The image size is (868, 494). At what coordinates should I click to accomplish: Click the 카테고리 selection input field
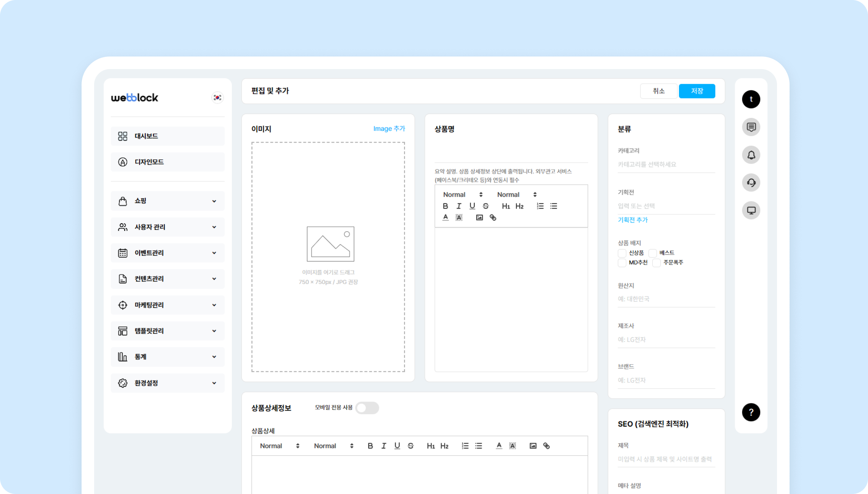pyautogui.click(x=666, y=164)
